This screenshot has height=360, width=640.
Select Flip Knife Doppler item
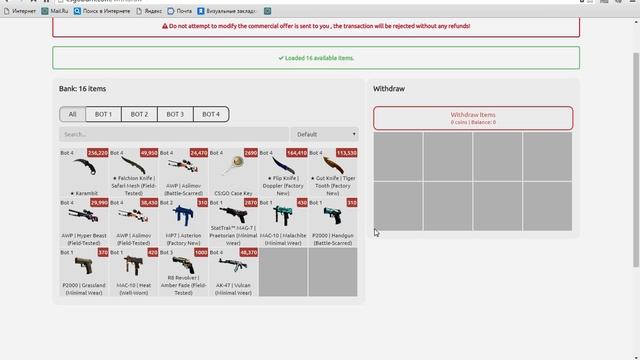click(283, 173)
